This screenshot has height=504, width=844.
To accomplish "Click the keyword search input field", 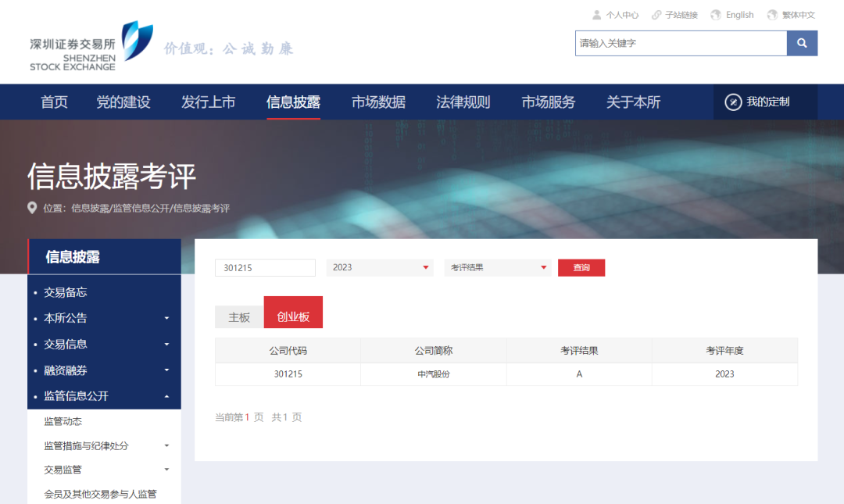I will coord(681,43).
